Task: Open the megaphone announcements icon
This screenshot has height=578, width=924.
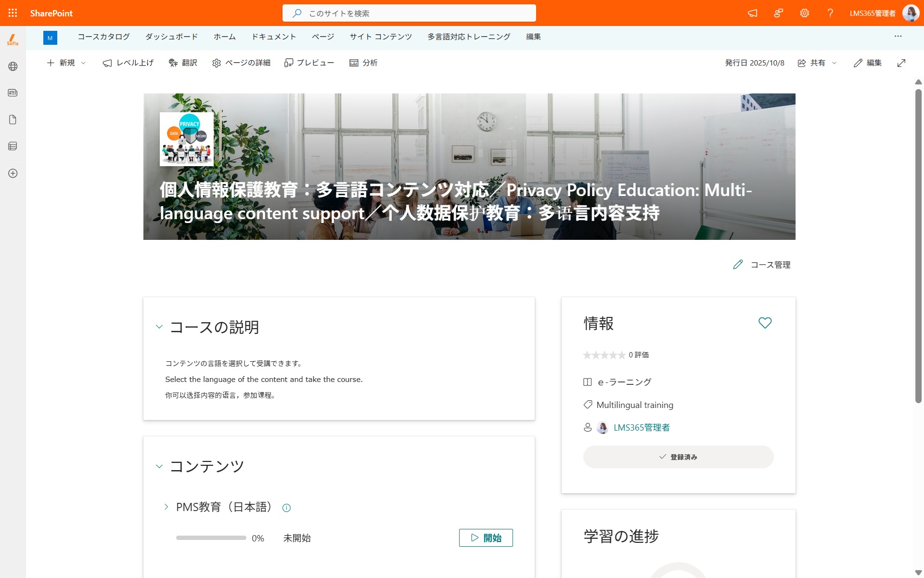Action: coord(753,13)
